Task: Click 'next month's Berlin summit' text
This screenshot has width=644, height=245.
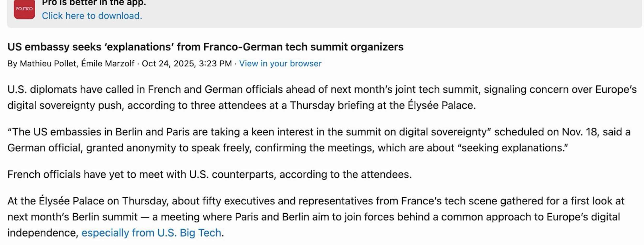Action: pyautogui.click(x=72, y=217)
